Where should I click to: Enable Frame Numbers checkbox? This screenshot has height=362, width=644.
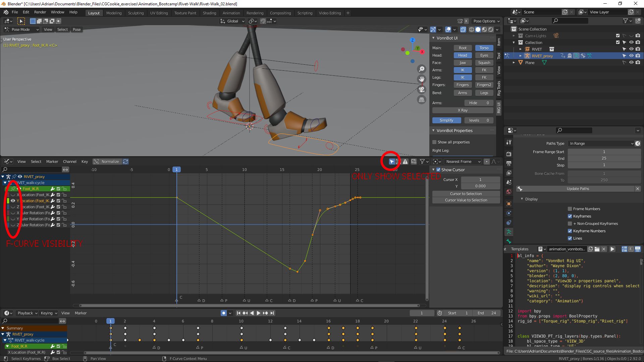(570, 209)
